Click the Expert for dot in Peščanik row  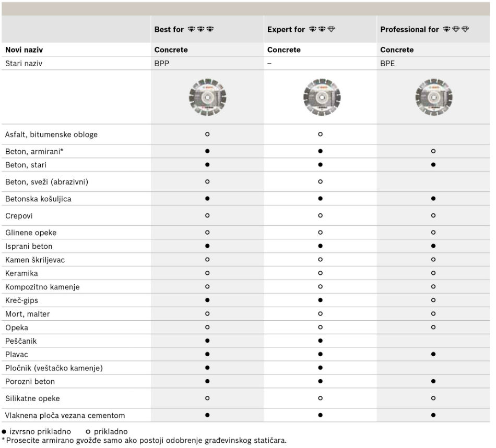tap(320, 341)
